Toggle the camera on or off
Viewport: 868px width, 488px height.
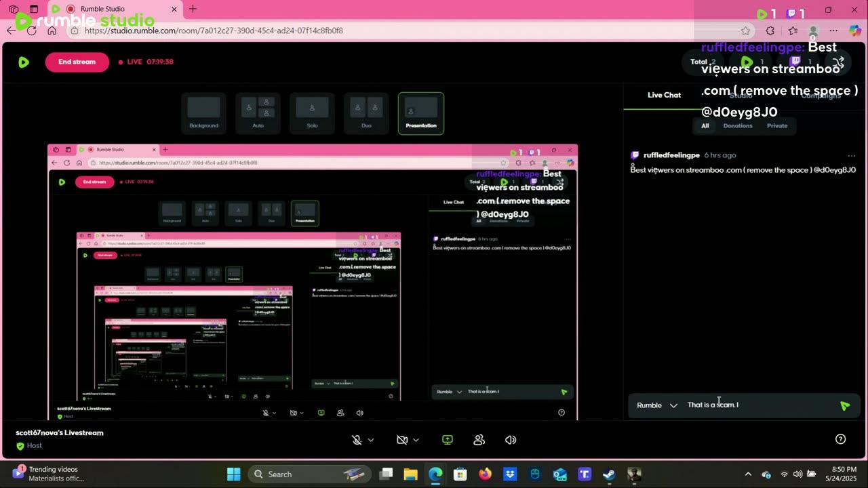click(x=402, y=440)
